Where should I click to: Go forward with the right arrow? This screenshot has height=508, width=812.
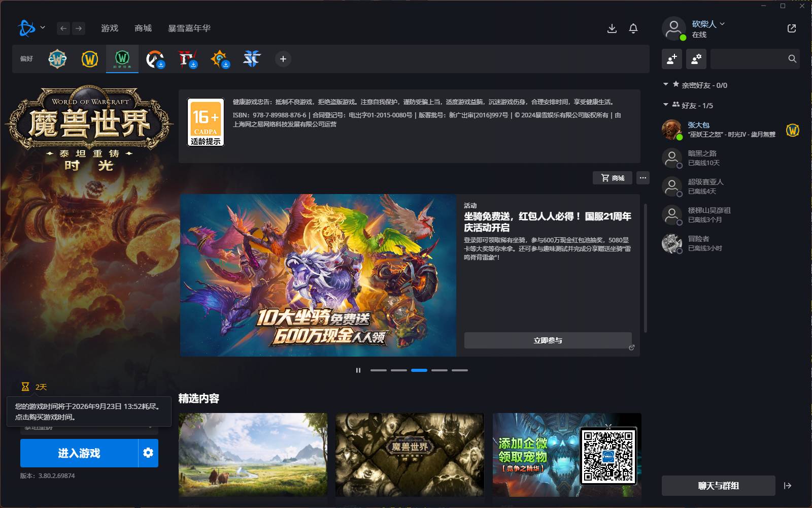click(79, 28)
